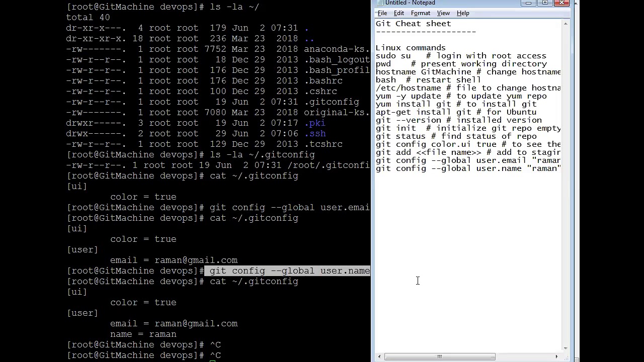Click the 'pwd # present working directory' line
This screenshot has width=644, height=362.
coord(461,64)
